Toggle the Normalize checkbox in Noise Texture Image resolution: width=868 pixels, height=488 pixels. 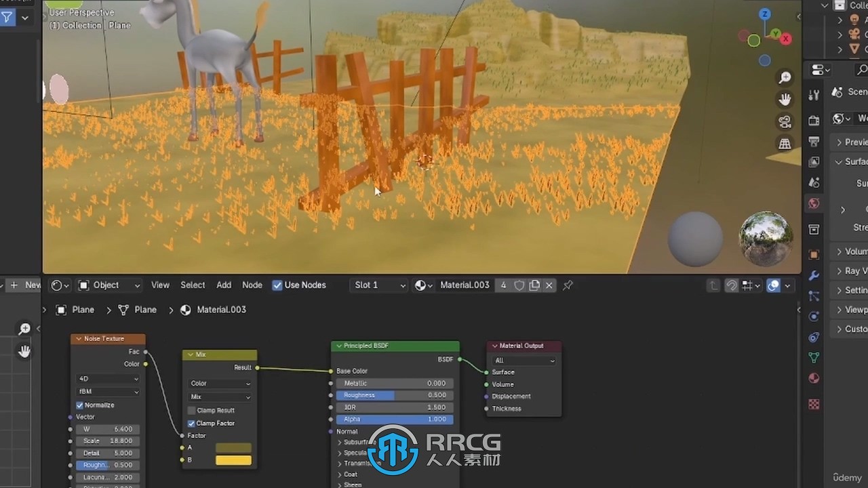point(79,405)
